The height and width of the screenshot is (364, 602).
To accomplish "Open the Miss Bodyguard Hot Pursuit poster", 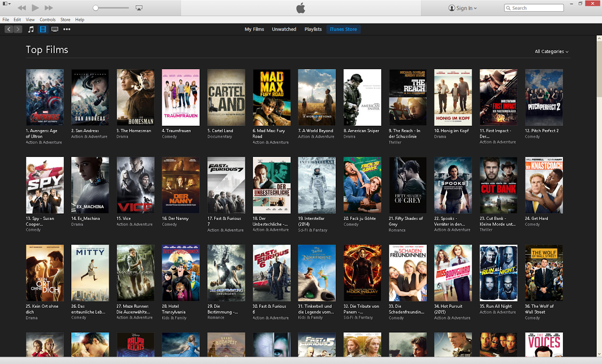I will pyautogui.click(x=453, y=273).
